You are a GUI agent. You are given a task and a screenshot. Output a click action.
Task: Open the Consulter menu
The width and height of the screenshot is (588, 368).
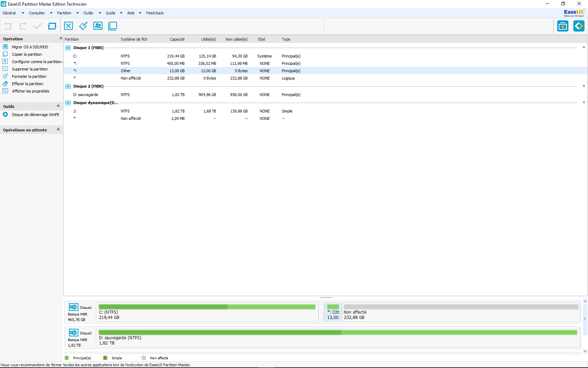point(37,13)
